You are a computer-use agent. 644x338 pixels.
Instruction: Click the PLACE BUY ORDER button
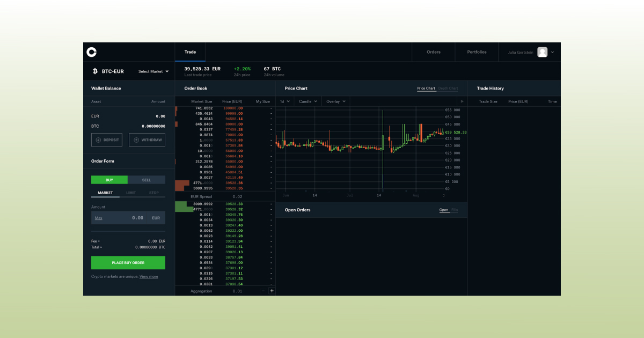pos(128,262)
